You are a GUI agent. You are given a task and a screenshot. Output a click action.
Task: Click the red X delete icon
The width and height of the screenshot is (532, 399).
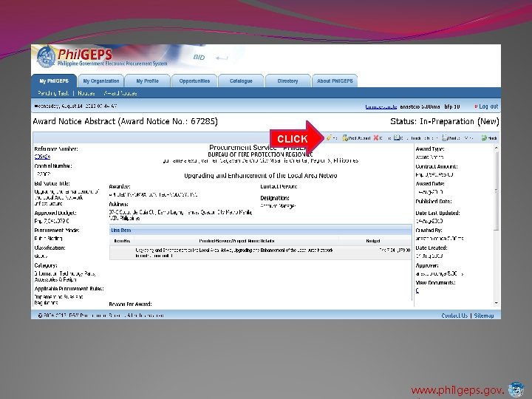tap(376, 137)
